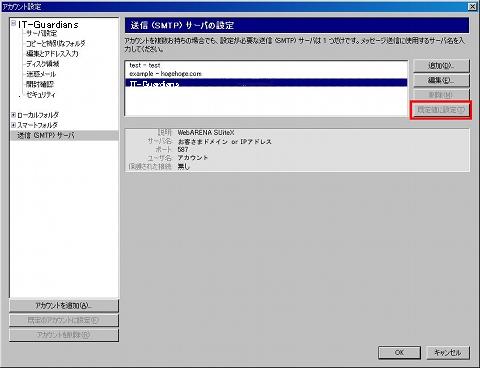This screenshot has height=368, width=480.
Task: Open コピーと特別なフォルダ settings
Action: [x=56, y=43]
